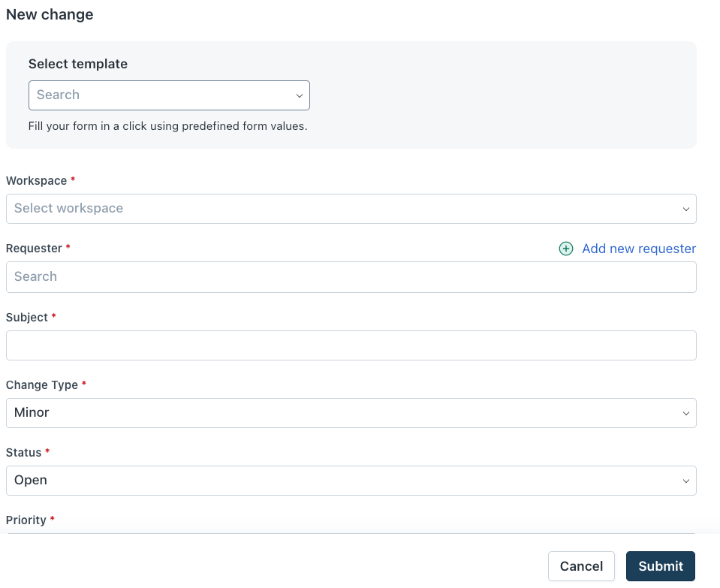Click the green plus icon beside Add new requester
720x588 pixels.
pyautogui.click(x=566, y=249)
